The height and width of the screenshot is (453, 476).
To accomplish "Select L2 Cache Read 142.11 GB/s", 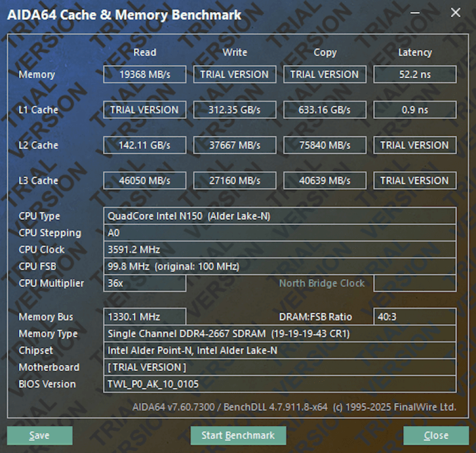I will pyautogui.click(x=145, y=145).
